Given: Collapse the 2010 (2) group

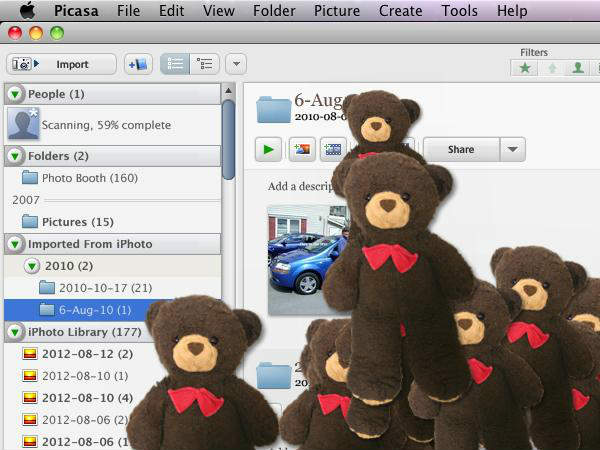Looking at the screenshot, I should point(32,266).
